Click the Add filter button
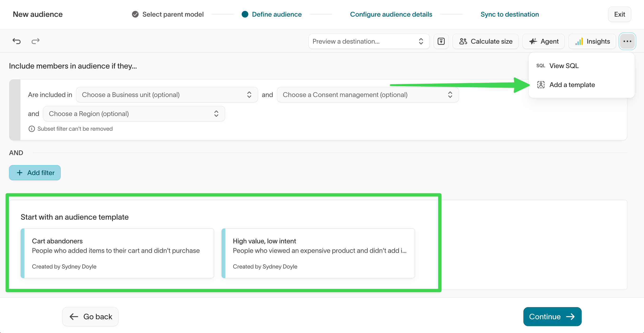Viewport: 644px width, 333px height. click(35, 173)
